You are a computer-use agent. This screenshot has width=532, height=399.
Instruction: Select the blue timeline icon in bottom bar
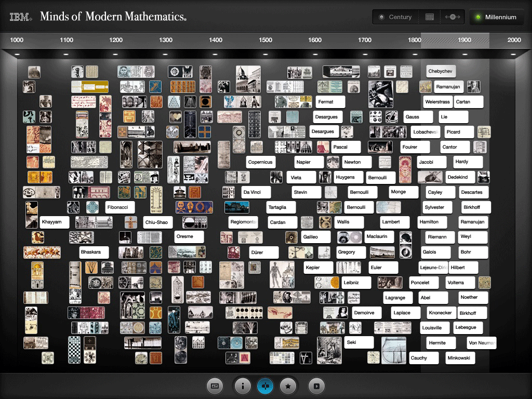tap(265, 386)
